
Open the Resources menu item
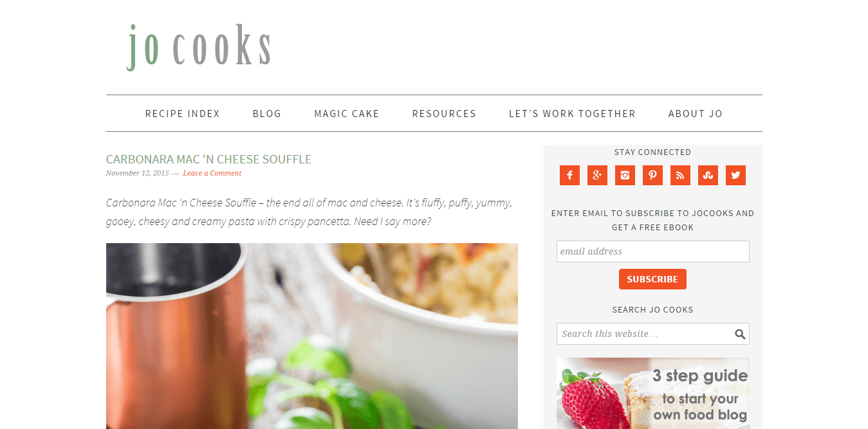pyautogui.click(x=444, y=114)
